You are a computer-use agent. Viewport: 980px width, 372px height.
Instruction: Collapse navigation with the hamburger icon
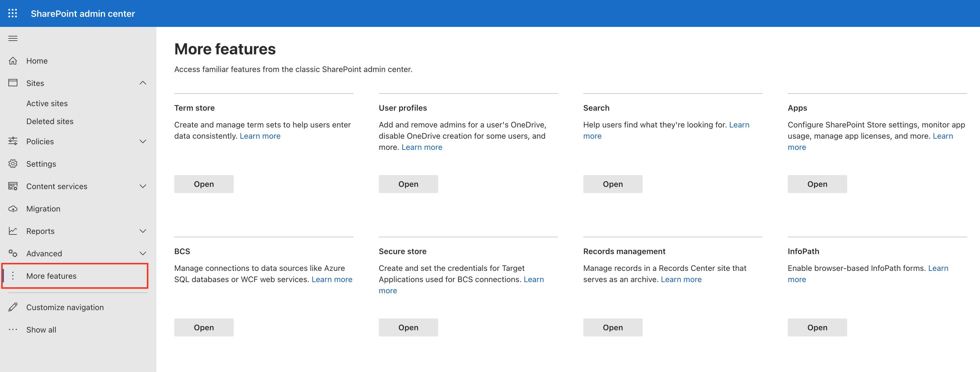13,38
